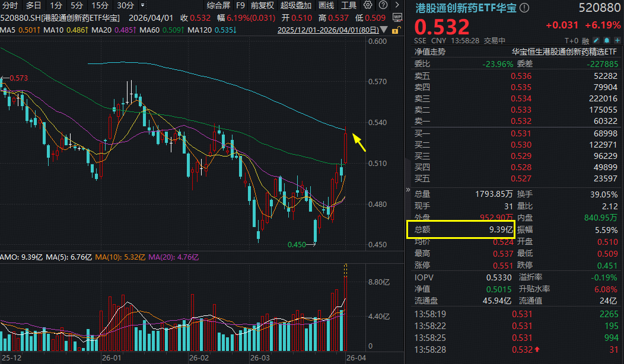Switch to the 多日 multi-day tab

[x=34, y=5]
